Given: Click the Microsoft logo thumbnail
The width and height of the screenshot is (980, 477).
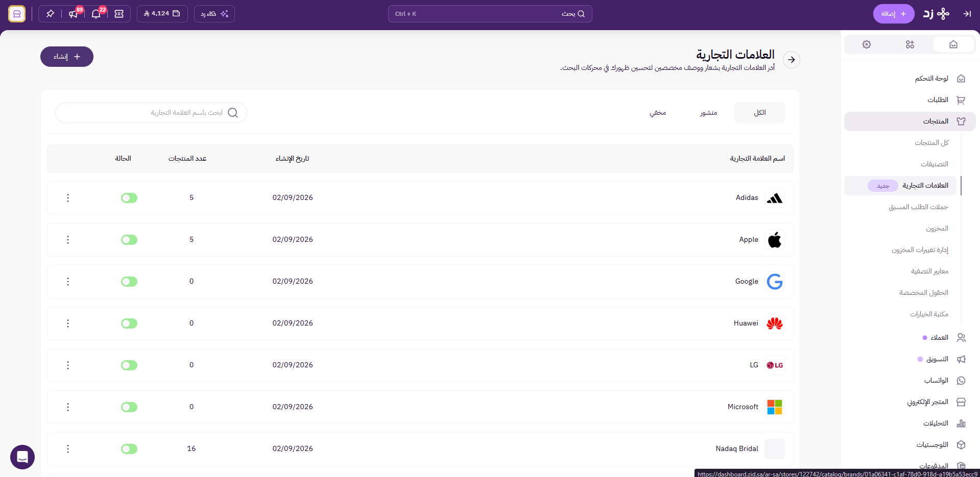Looking at the screenshot, I should 775,407.
